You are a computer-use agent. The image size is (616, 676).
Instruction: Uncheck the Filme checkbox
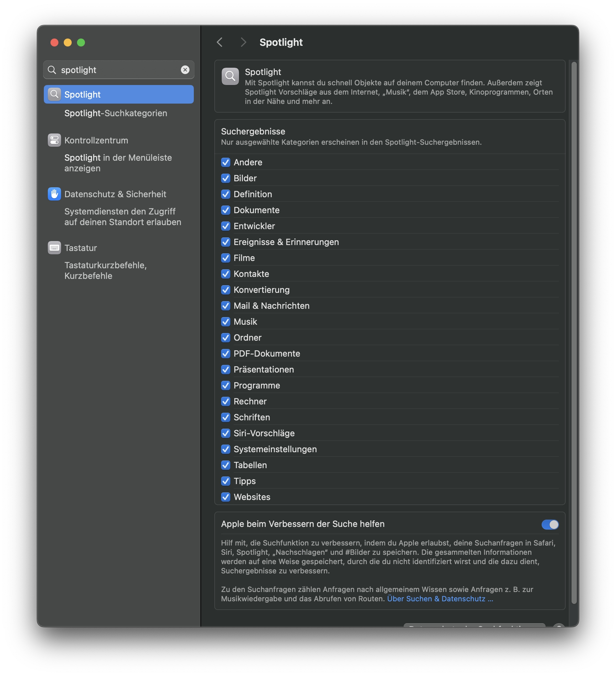click(x=226, y=258)
